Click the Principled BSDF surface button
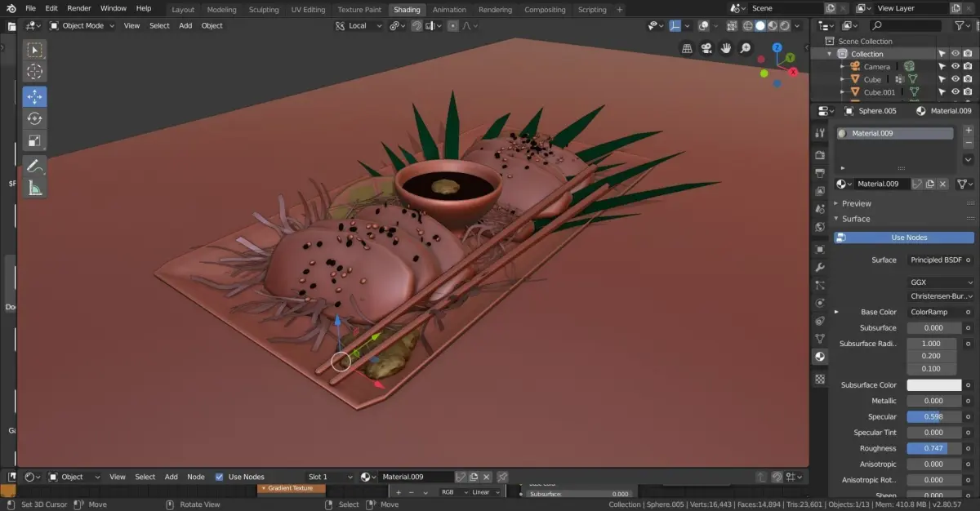 tap(935, 260)
